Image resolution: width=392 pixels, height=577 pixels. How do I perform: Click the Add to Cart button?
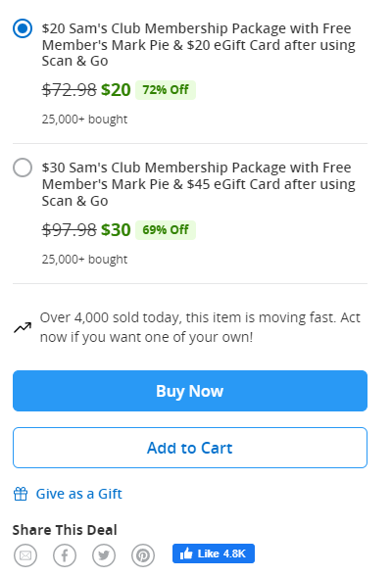pyautogui.click(x=190, y=448)
